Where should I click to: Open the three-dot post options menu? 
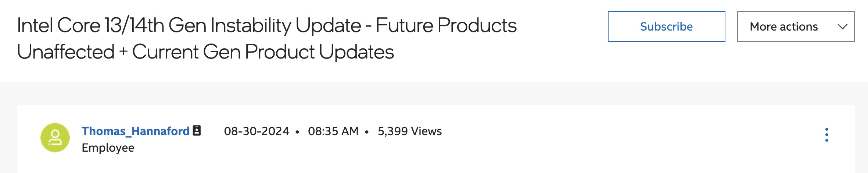[826, 135]
